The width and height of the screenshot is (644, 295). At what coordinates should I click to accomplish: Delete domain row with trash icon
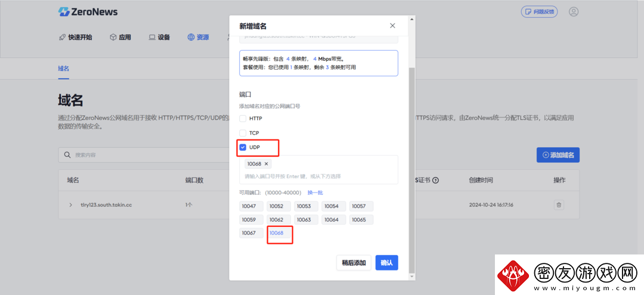coord(559,205)
